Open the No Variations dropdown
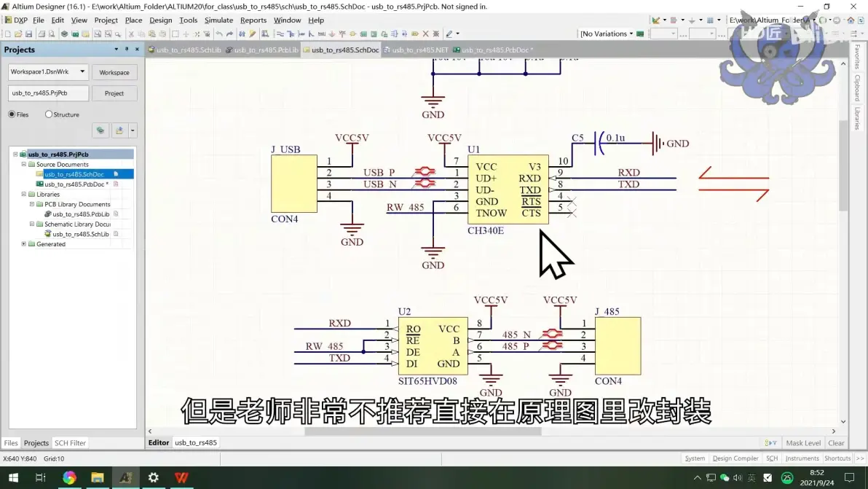The width and height of the screenshot is (868, 489). pos(631,34)
